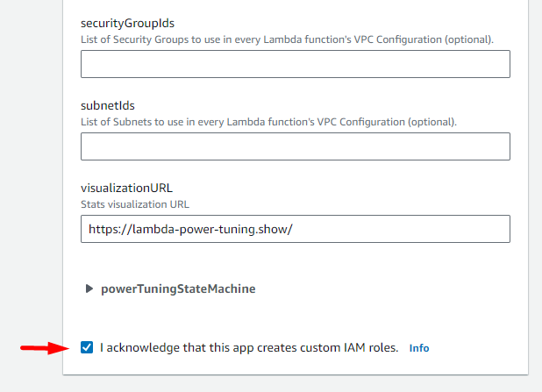Uncheck the custom IAM roles acknowledgement checkbox
This screenshot has width=542, height=392.
pos(87,347)
